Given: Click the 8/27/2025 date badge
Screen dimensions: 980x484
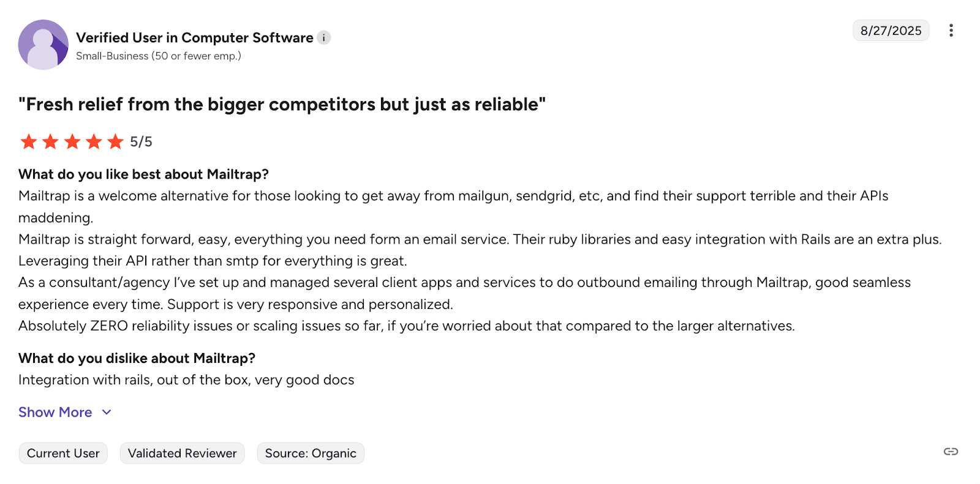Looking at the screenshot, I should click(x=891, y=31).
